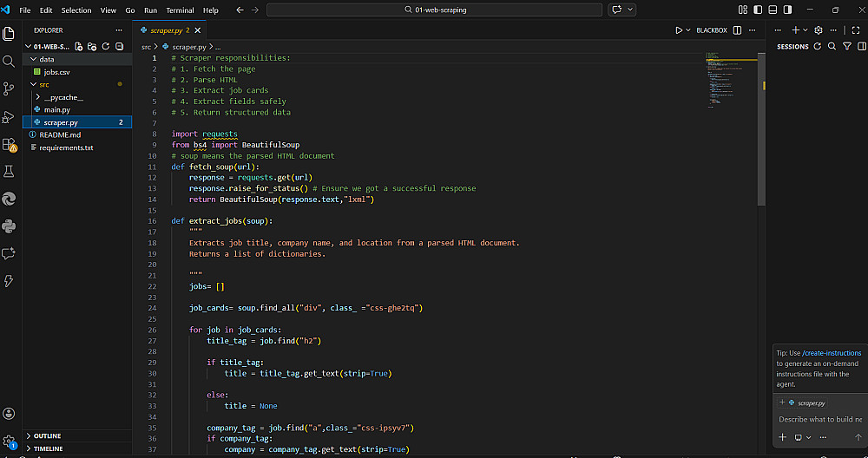Open the Run and Debug view
The height and width of the screenshot is (458, 868).
pos(10,116)
